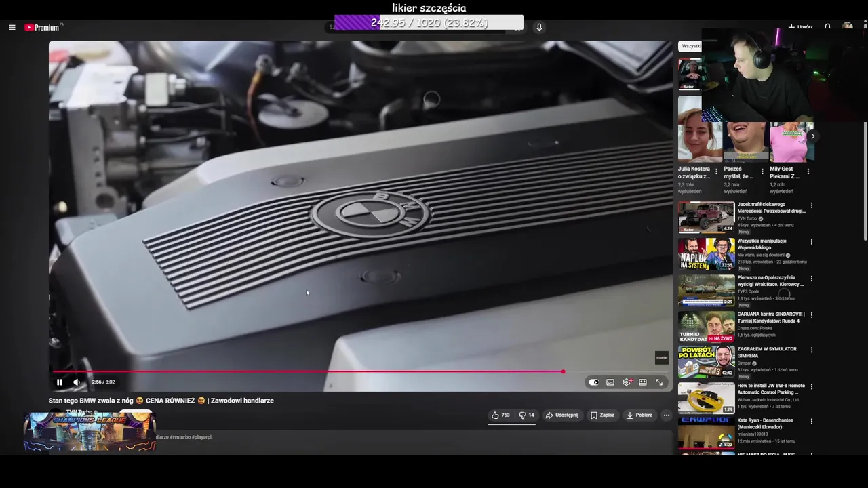This screenshot has height=488, width=868.
Task: Pause the video playback
Action: tap(60, 382)
